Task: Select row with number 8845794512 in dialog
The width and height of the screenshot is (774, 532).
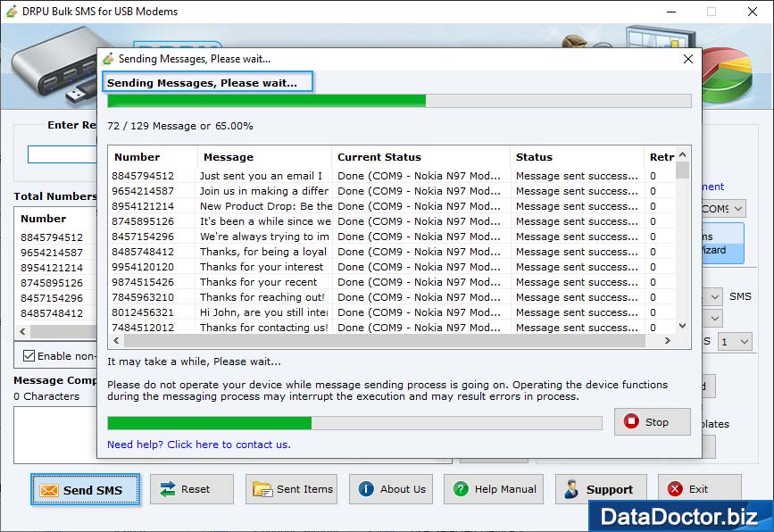Action: pyautogui.click(x=393, y=176)
